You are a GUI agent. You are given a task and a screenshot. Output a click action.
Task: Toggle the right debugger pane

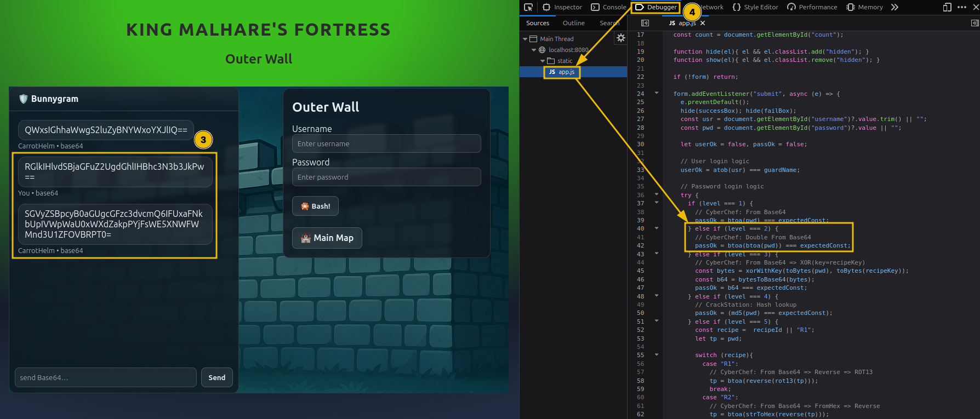(x=975, y=23)
